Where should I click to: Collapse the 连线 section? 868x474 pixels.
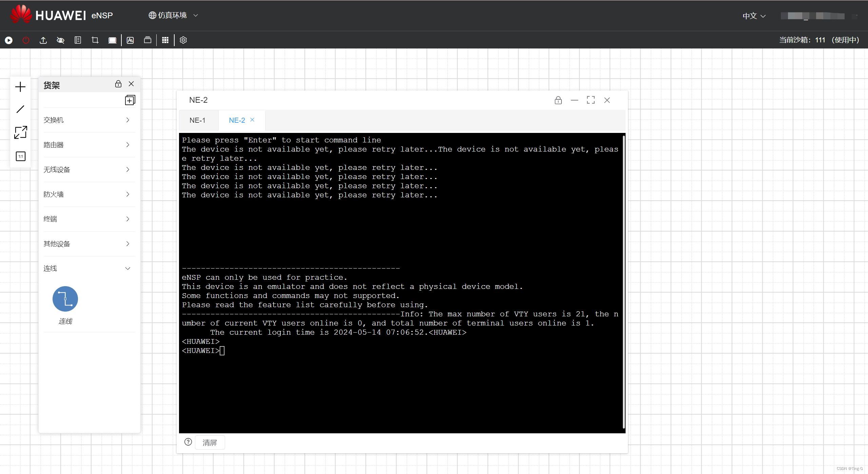coord(127,269)
